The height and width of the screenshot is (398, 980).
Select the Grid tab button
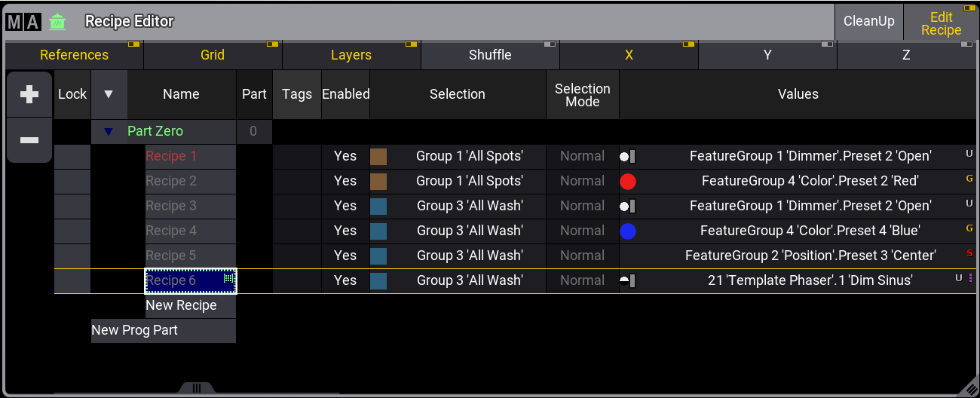[213, 55]
